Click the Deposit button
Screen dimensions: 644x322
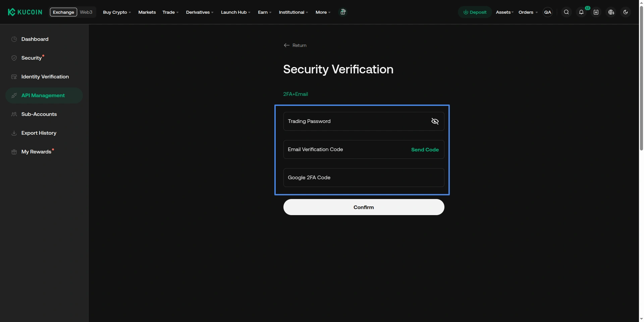click(475, 12)
